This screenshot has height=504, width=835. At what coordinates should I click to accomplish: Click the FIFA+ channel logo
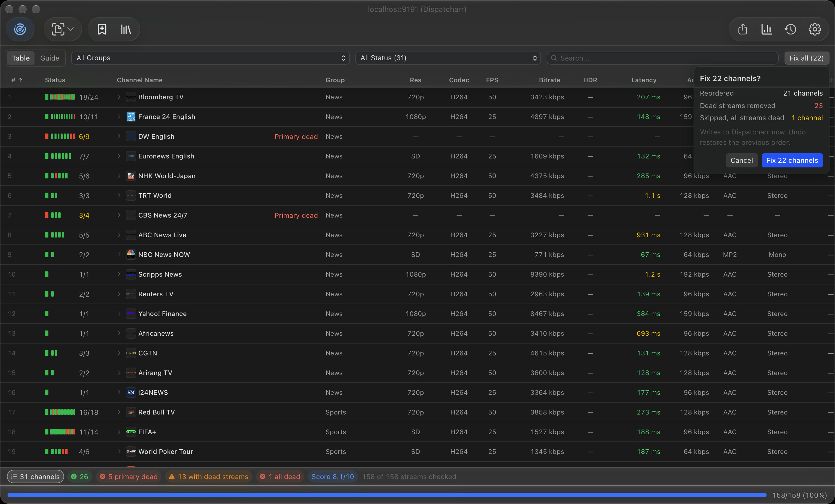click(131, 432)
